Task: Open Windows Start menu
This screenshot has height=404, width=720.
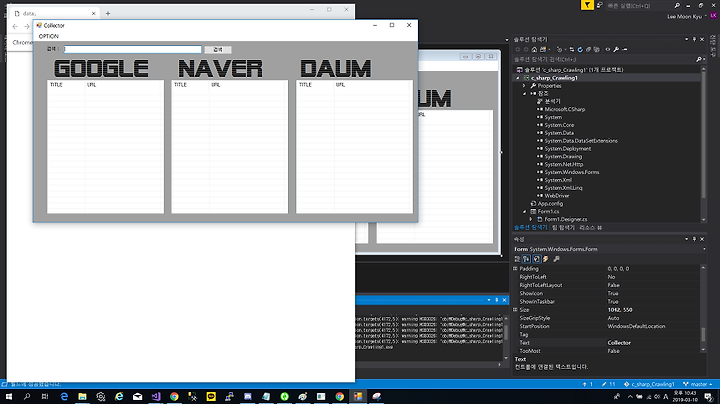Action: 9,396
